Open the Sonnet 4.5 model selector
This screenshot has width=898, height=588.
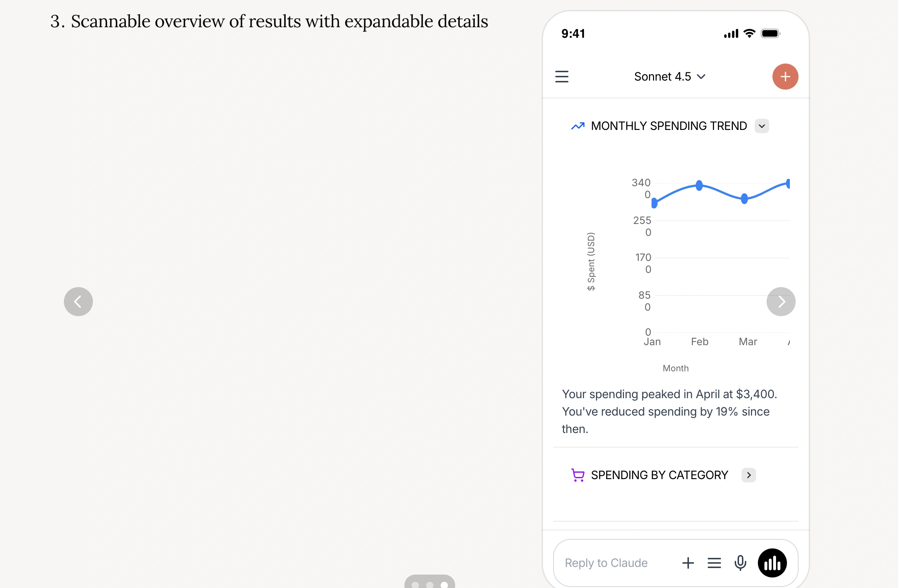pyautogui.click(x=669, y=77)
